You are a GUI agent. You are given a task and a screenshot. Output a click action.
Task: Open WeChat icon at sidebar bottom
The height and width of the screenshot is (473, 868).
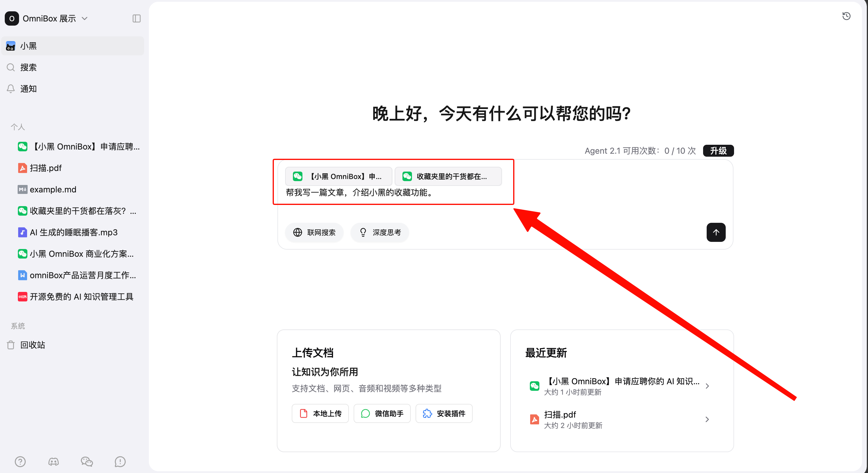coord(87,462)
